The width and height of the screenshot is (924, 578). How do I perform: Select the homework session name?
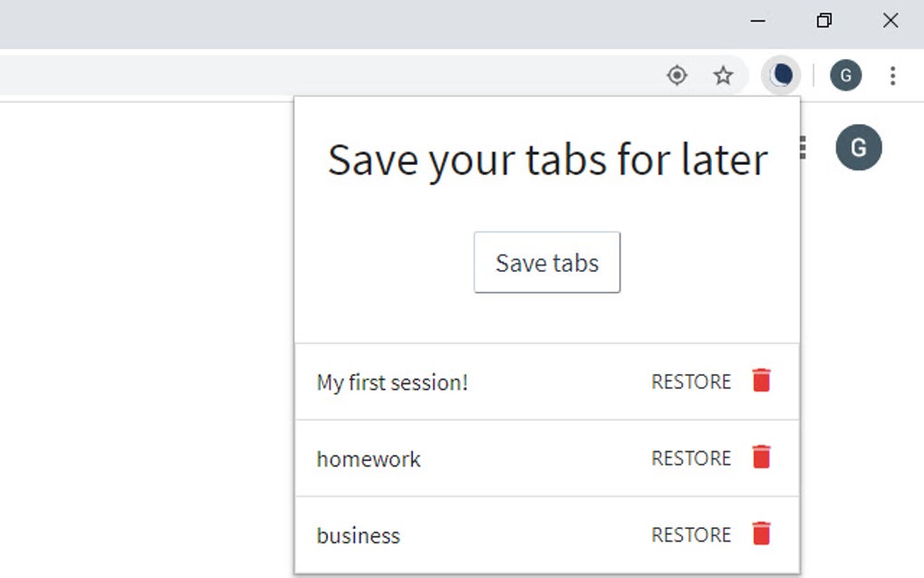(368, 458)
